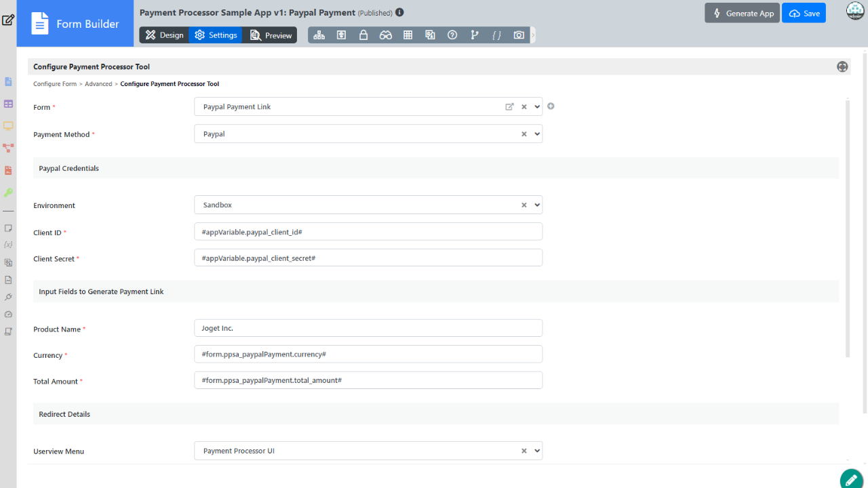Image resolution: width=868 pixels, height=488 pixels.
Task: Open the {x} variables icon in sidebar
Action: point(8,244)
